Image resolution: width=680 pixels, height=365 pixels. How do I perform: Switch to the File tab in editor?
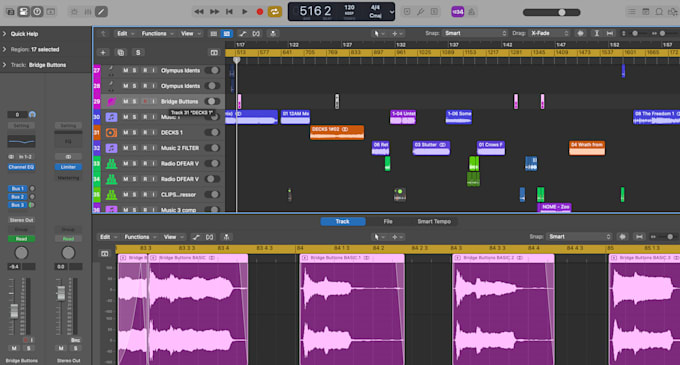(x=388, y=222)
